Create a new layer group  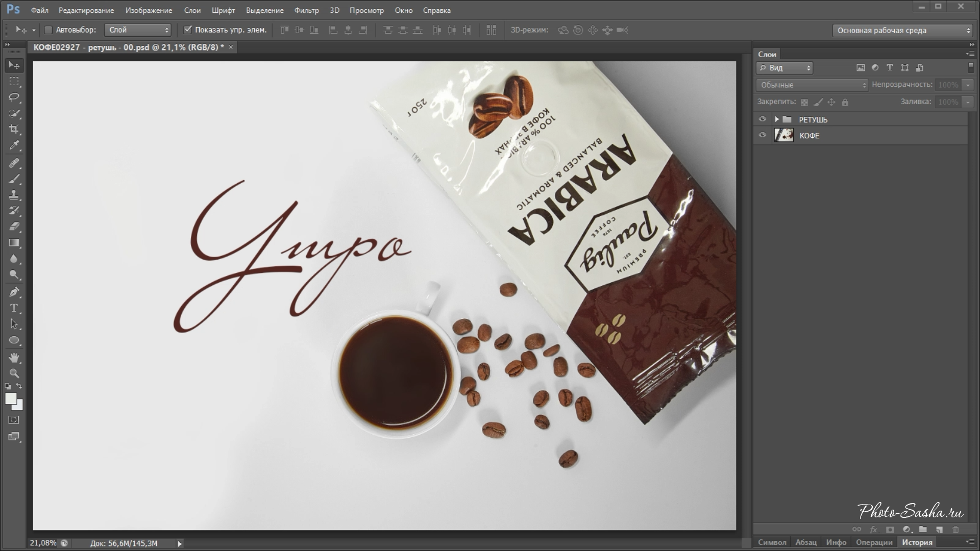[x=923, y=530]
